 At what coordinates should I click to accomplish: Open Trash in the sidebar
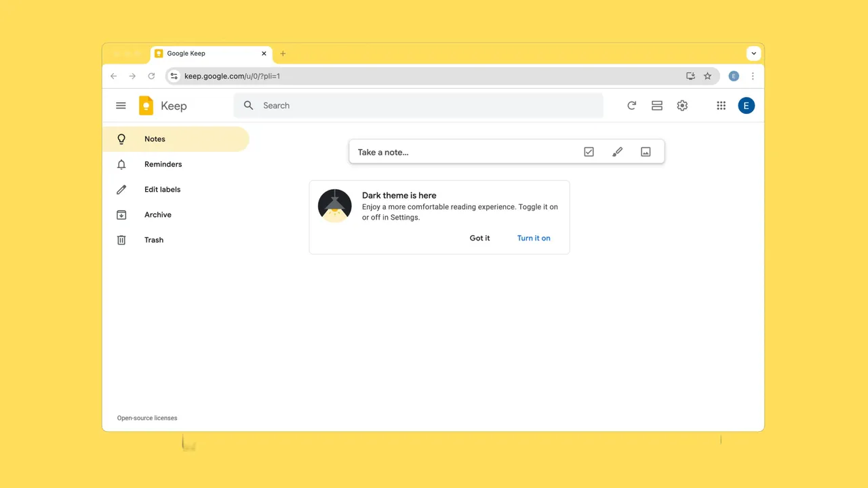pyautogui.click(x=153, y=240)
